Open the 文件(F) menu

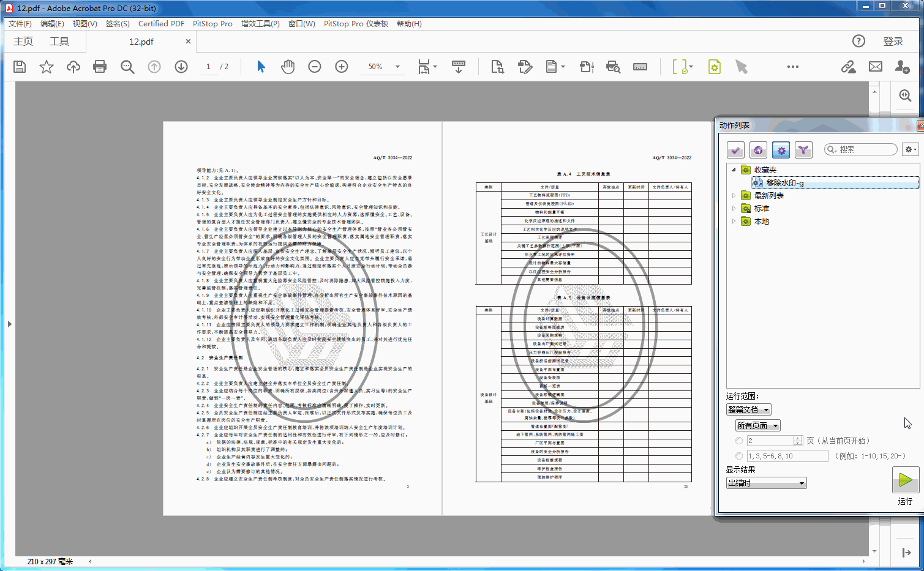pos(20,23)
